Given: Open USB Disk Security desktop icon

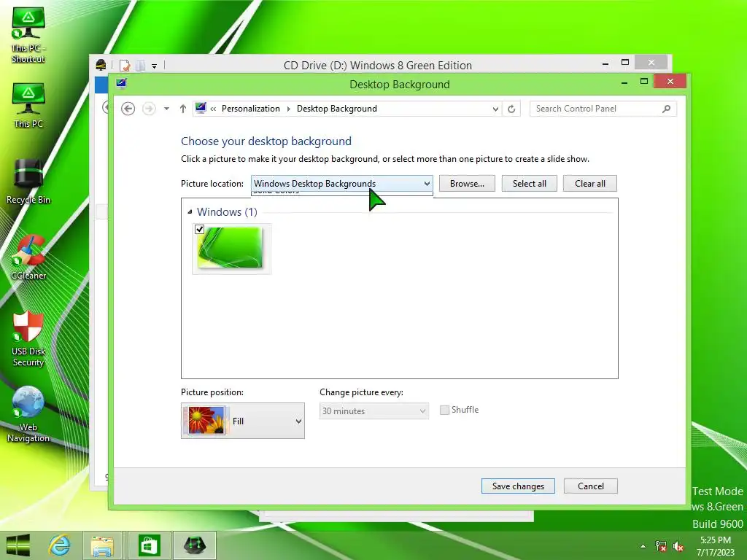Looking at the screenshot, I should 28,338.
